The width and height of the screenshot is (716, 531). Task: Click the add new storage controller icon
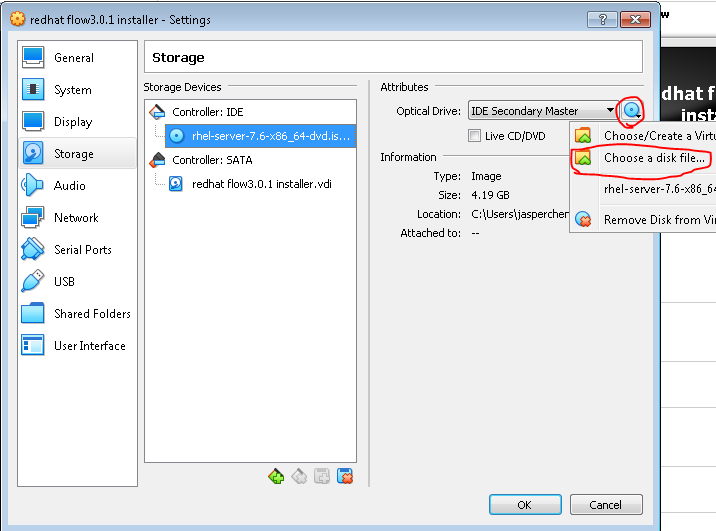point(276,476)
